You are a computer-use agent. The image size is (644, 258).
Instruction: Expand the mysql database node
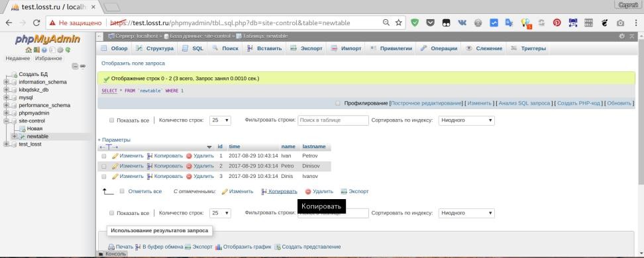coord(6,98)
